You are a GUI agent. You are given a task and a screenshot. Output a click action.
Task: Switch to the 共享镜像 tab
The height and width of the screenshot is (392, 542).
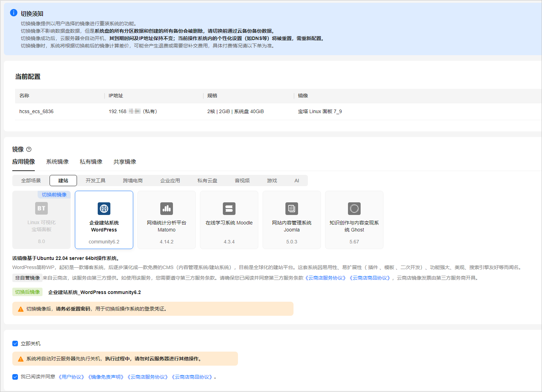(x=125, y=162)
